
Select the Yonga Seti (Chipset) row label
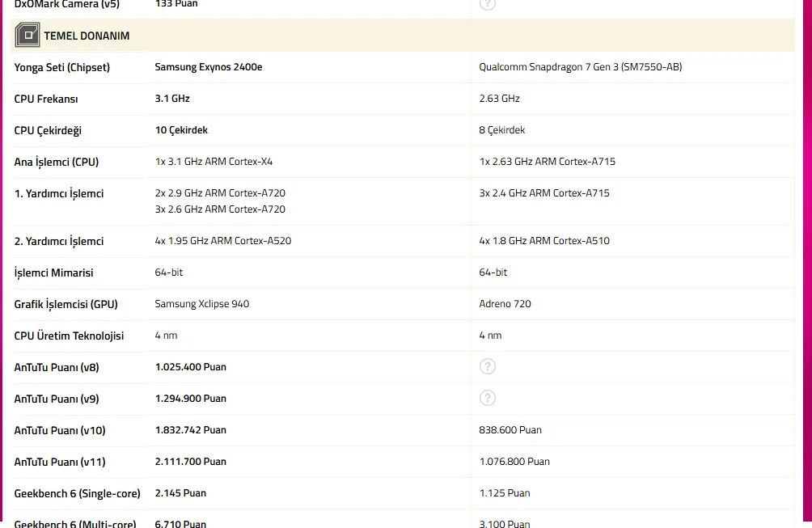coord(61,67)
